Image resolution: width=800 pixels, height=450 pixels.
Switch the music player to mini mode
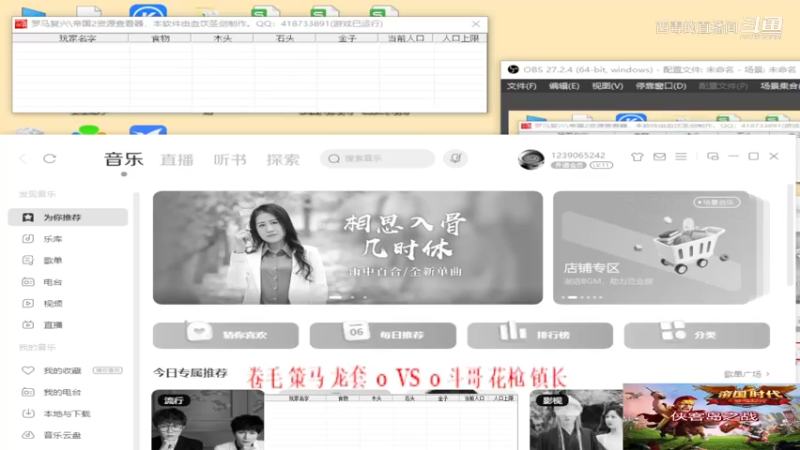(x=713, y=157)
